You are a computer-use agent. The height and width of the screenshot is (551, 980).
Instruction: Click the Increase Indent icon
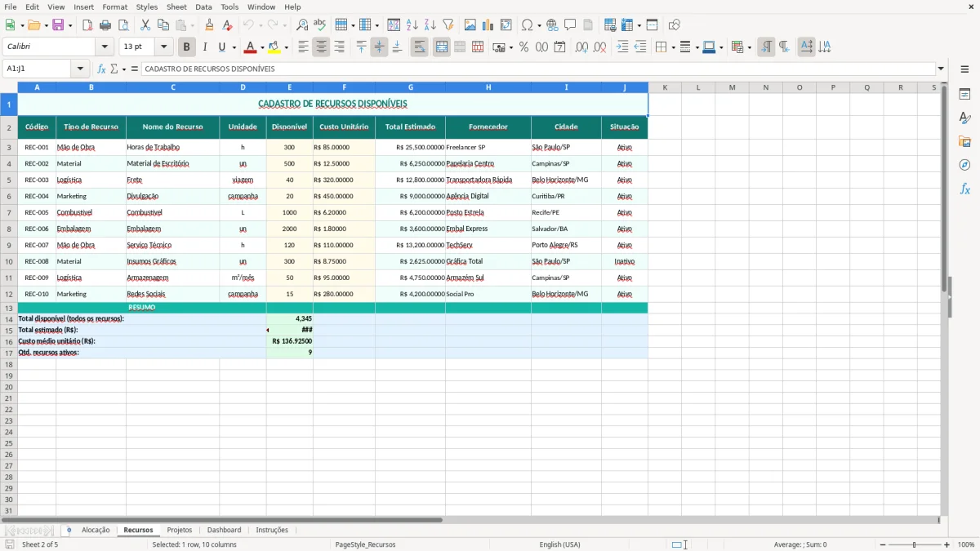coord(622,47)
